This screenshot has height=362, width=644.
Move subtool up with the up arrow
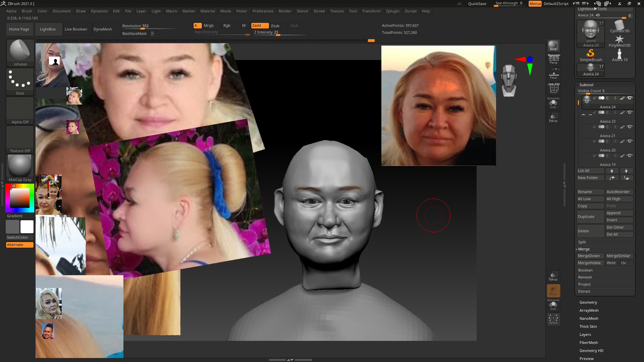tap(612, 171)
